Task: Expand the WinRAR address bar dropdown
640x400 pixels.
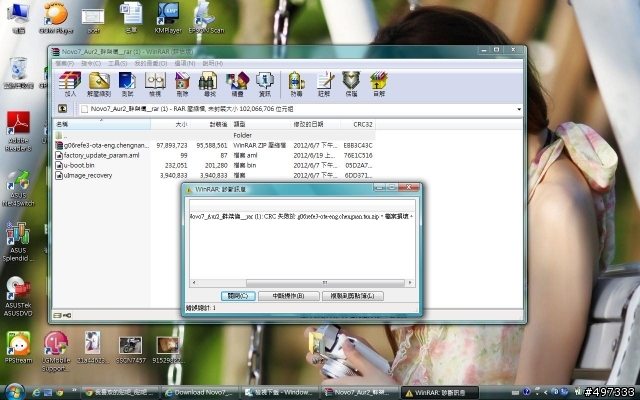Action: click(x=519, y=109)
